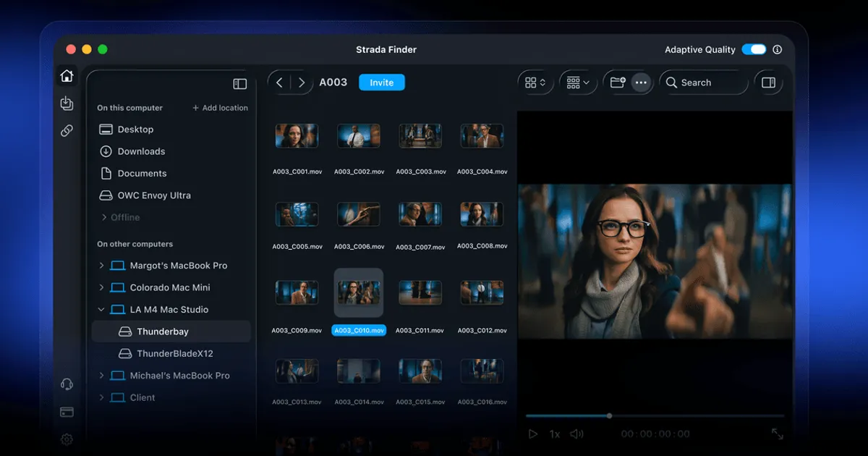The width and height of the screenshot is (868, 456).
Task: Click the Downloads location icon
Action: pyautogui.click(x=106, y=151)
